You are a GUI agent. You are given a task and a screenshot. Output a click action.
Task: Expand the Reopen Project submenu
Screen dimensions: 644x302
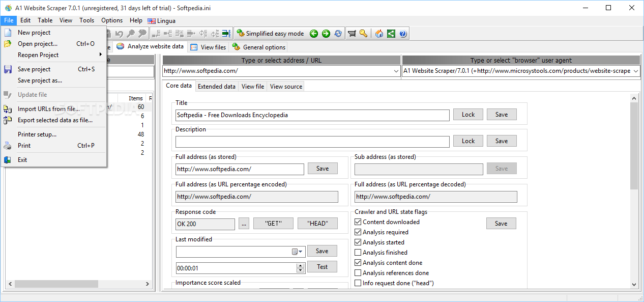click(x=53, y=55)
